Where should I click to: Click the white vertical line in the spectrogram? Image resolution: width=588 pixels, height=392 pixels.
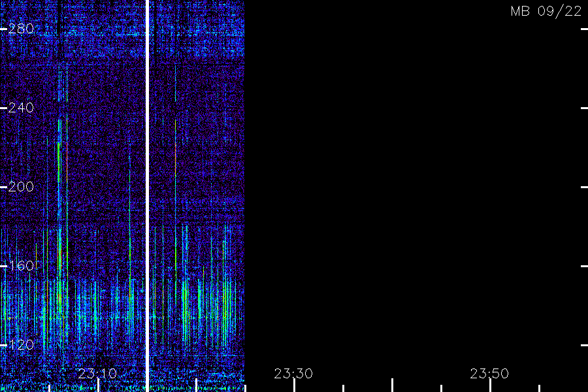(148, 196)
